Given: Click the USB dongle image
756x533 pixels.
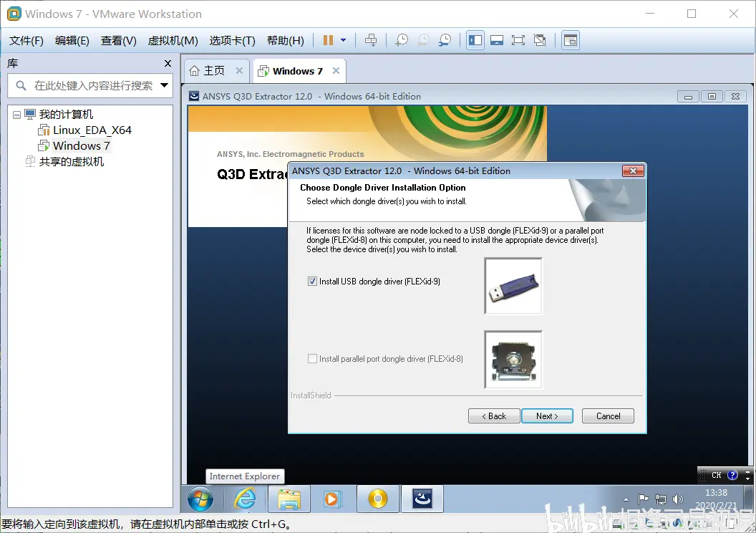Looking at the screenshot, I should click(x=513, y=286).
